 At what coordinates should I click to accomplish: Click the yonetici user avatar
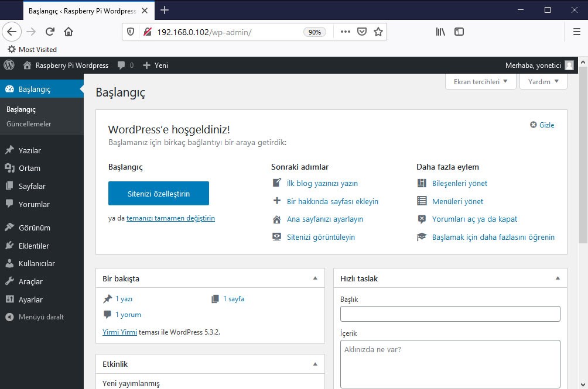569,66
